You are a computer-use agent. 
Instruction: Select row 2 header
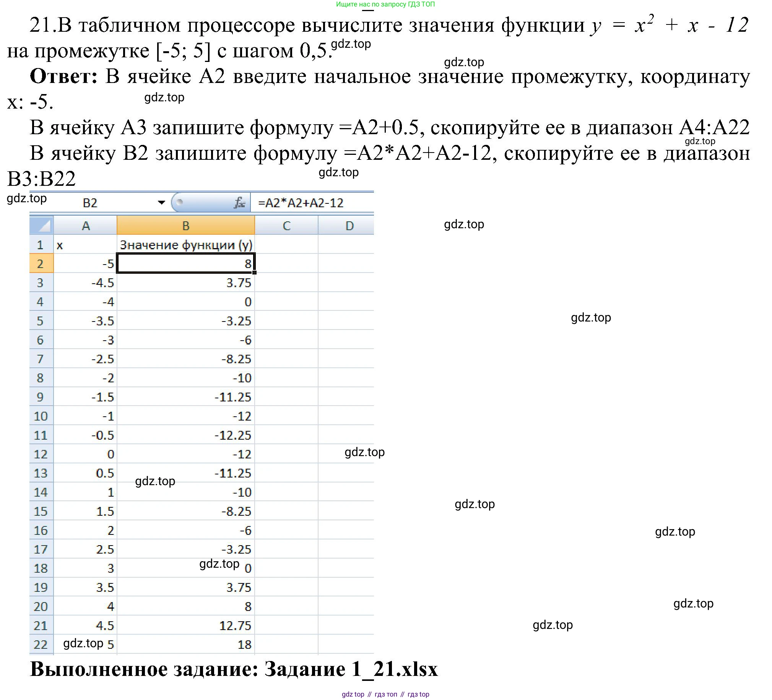pyautogui.click(x=42, y=263)
